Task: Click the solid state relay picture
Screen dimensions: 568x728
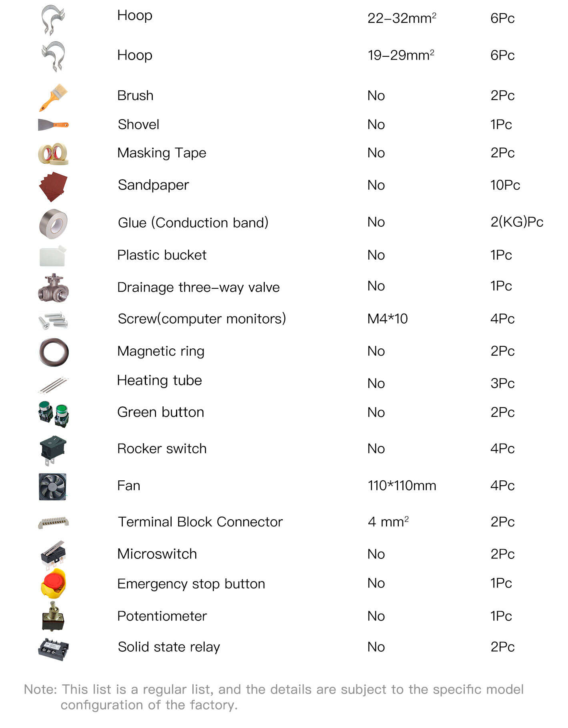Action: 53,649
